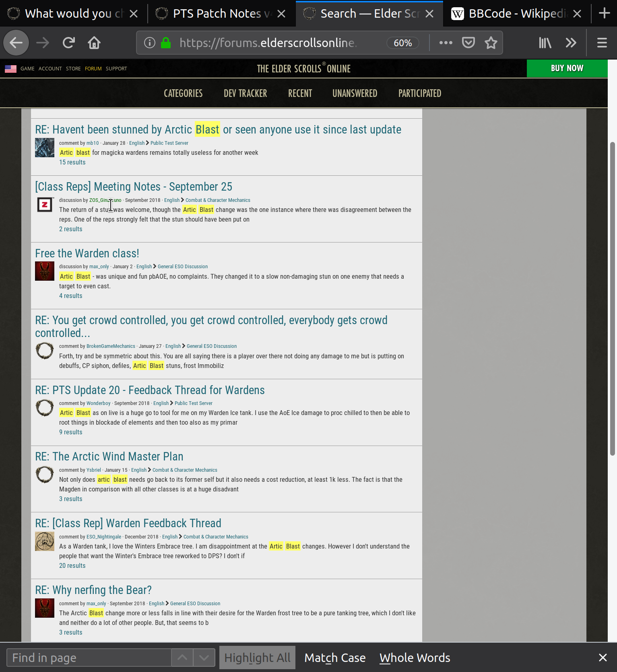
Task: Reload the current page
Action: (69, 43)
